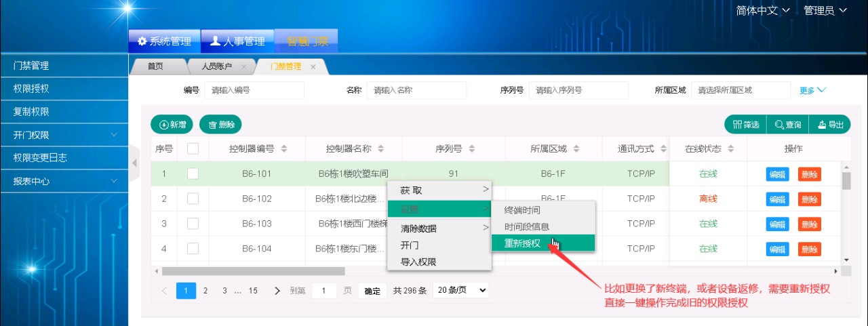This screenshot has width=868, height=326.
Task: Click the table vertical scrollbar thumb
Action: (846, 181)
